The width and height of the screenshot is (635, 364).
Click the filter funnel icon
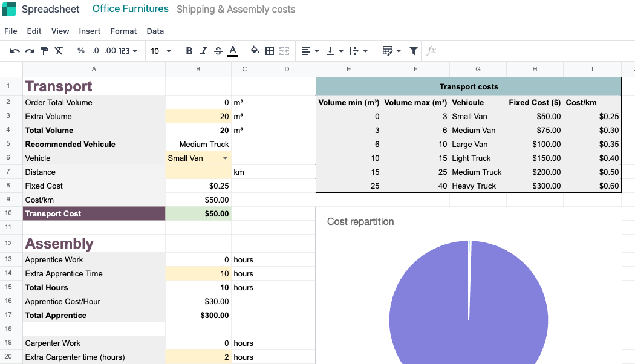(x=414, y=51)
